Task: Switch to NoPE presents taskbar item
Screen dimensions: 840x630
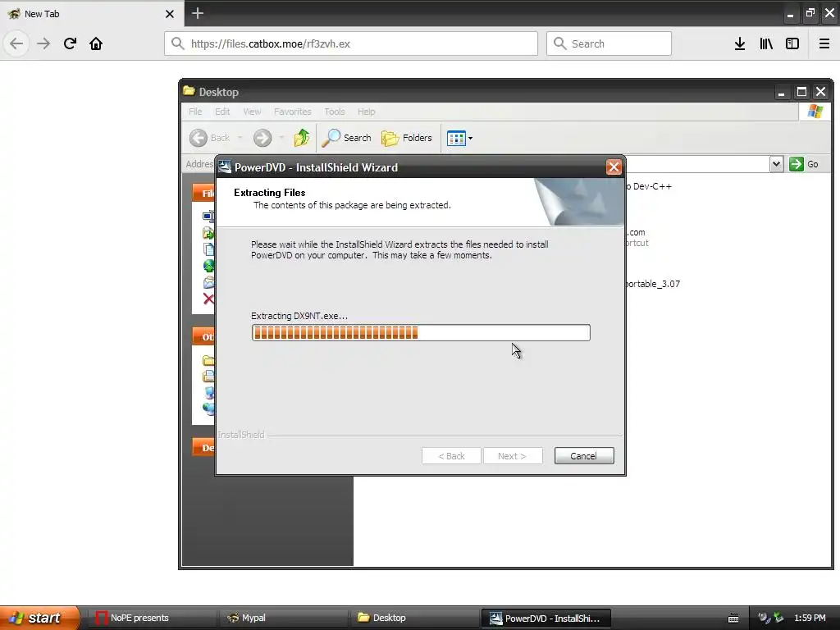Action: tap(151, 618)
